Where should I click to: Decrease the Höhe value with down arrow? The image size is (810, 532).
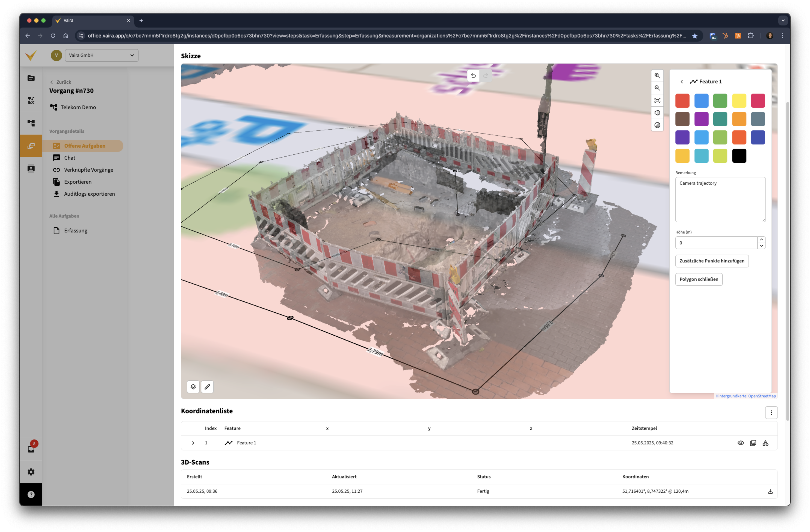[761, 246]
